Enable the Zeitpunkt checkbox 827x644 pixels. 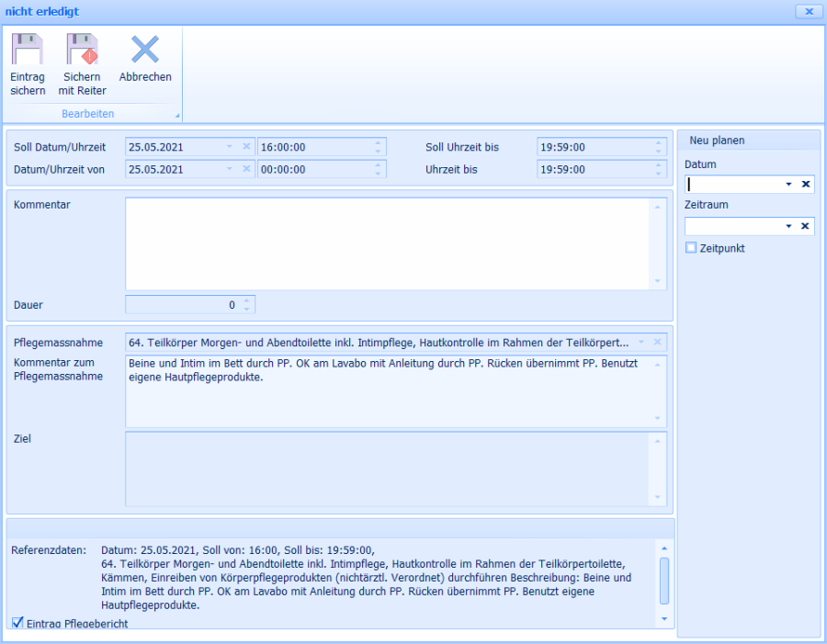pos(691,248)
